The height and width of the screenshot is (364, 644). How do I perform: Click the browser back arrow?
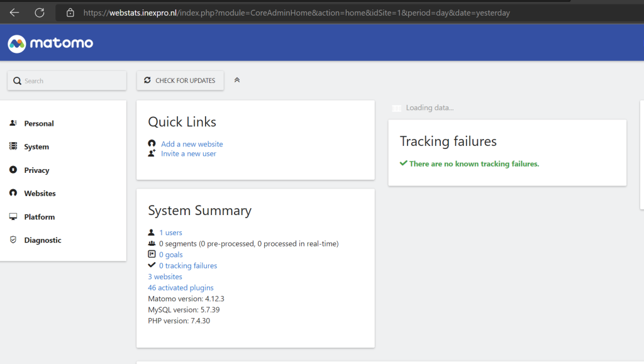pyautogui.click(x=14, y=13)
